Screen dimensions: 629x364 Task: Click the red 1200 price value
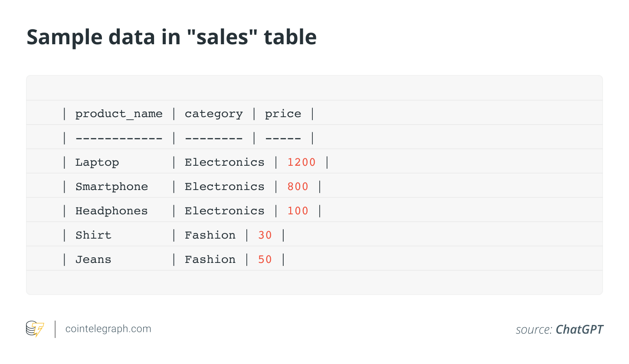(x=301, y=162)
